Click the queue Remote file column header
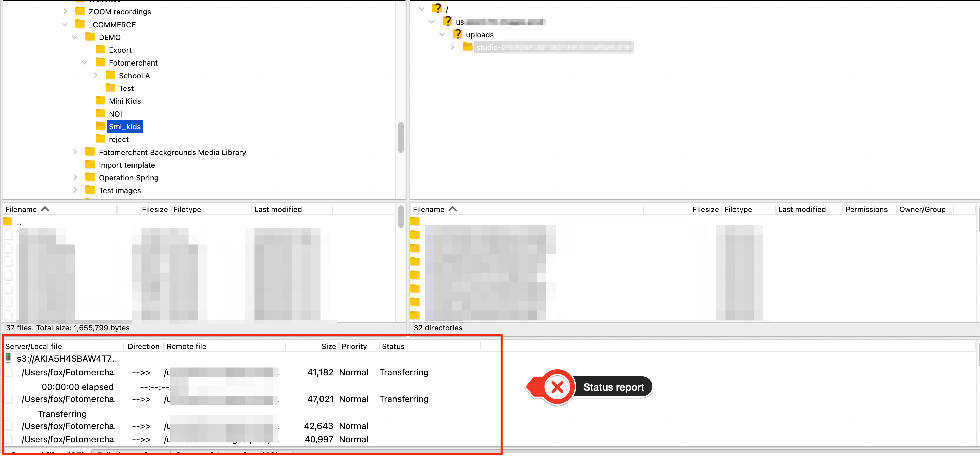Image resolution: width=980 pixels, height=469 pixels. coord(224,346)
